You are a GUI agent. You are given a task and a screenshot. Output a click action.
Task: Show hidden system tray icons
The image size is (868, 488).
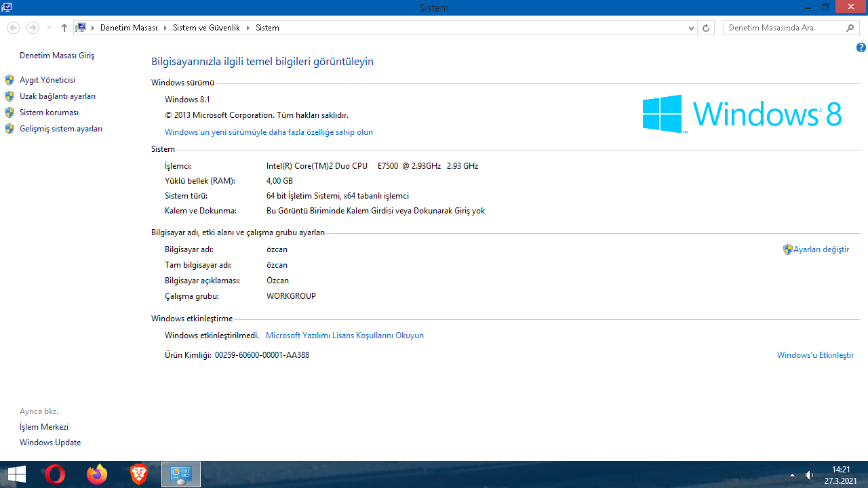(x=792, y=475)
